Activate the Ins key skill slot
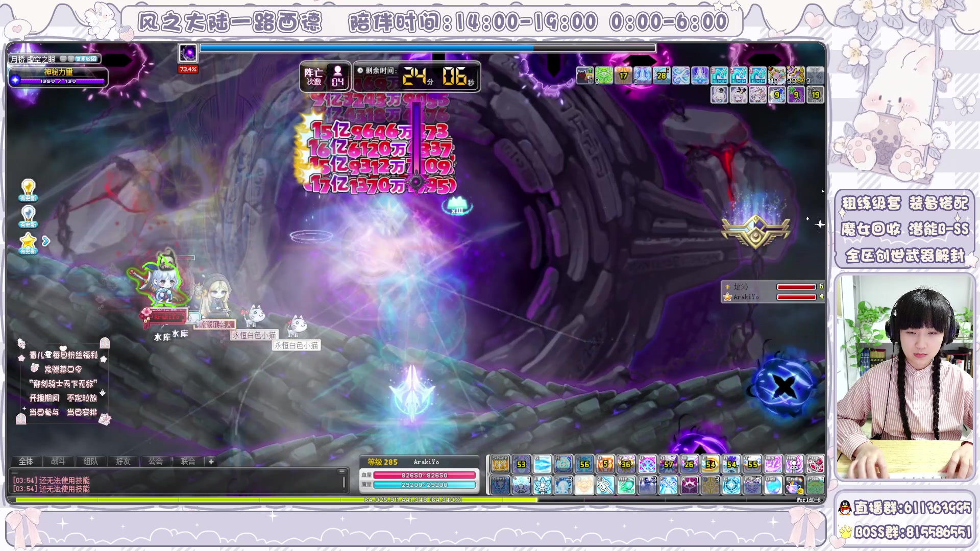The image size is (980, 551). tap(773, 464)
